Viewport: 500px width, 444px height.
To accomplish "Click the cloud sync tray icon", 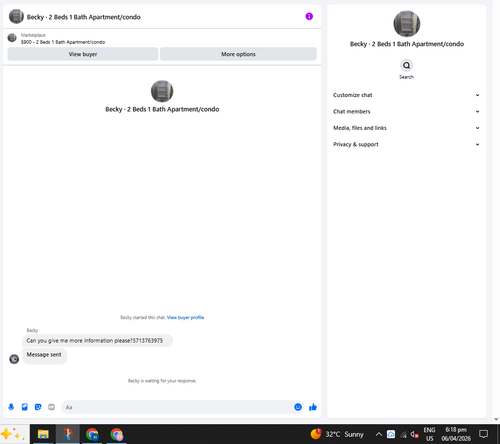I will pyautogui.click(x=391, y=434).
